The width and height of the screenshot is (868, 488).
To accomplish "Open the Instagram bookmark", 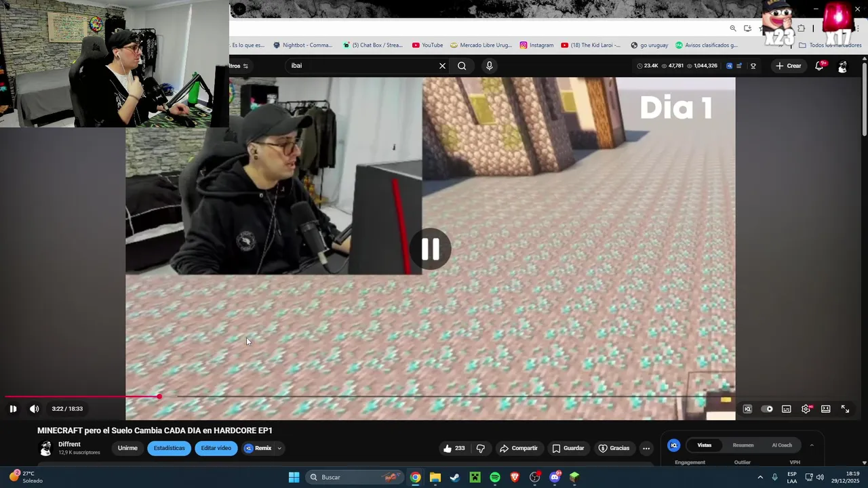I will 536,45.
